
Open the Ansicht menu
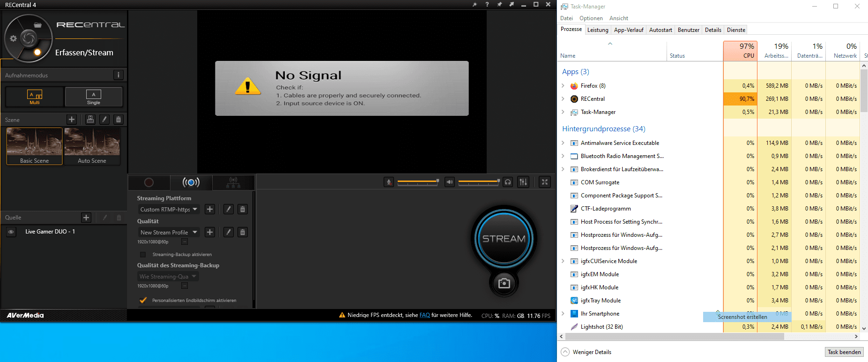(619, 18)
